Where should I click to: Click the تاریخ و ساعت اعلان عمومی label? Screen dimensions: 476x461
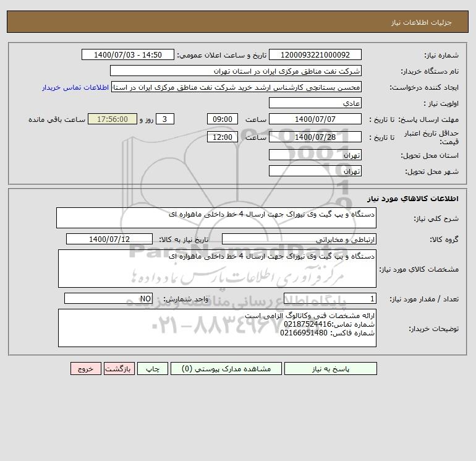[221, 55]
